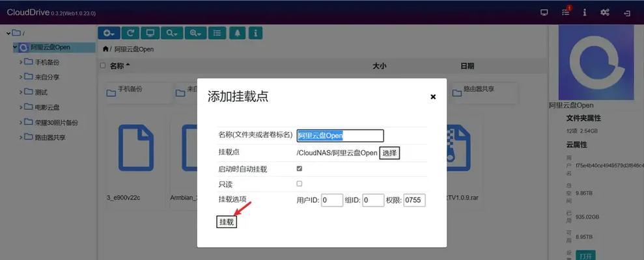The height and width of the screenshot is (260, 644).
Task: Click the 3_e900v22c file icon
Action: pyautogui.click(x=136, y=148)
